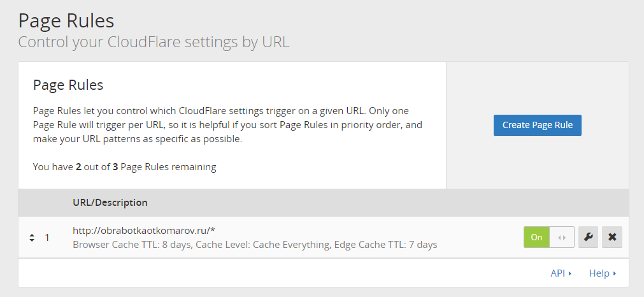Image resolution: width=644 pixels, height=297 pixels.
Task: Click the URL/Description column header
Action: [x=110, y=203]
